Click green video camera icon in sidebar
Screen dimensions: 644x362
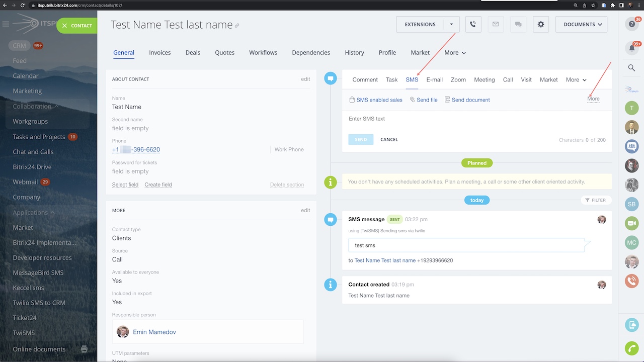632,223
